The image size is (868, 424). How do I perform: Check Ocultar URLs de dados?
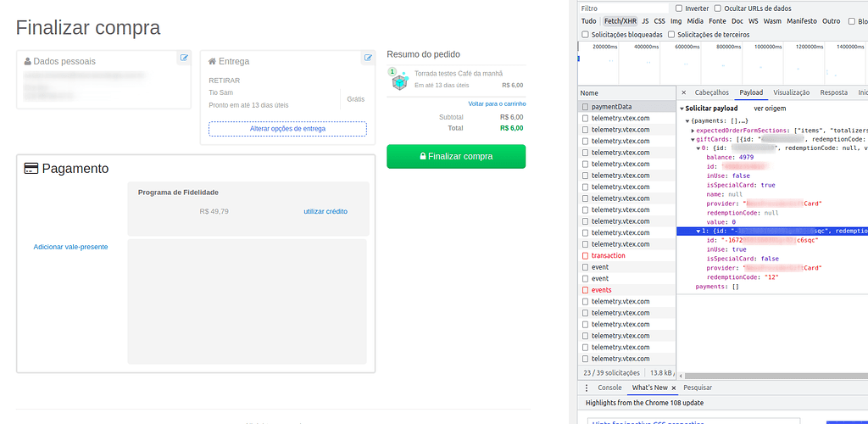[x=718, y=8]
